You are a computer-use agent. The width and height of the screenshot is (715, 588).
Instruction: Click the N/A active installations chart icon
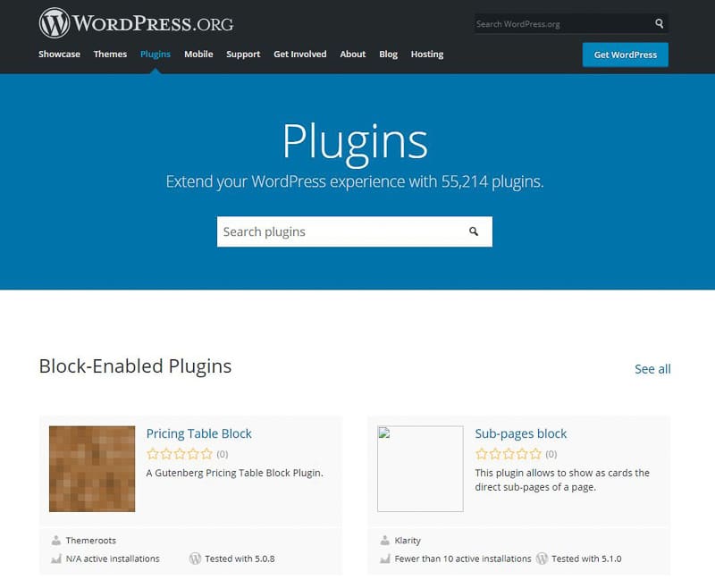click(x=56, y=559)
